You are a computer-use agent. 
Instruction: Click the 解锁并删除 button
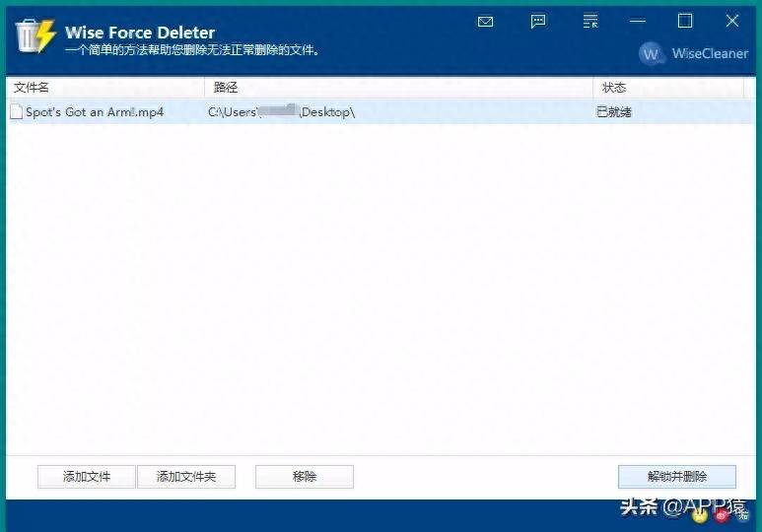[677, 477]
